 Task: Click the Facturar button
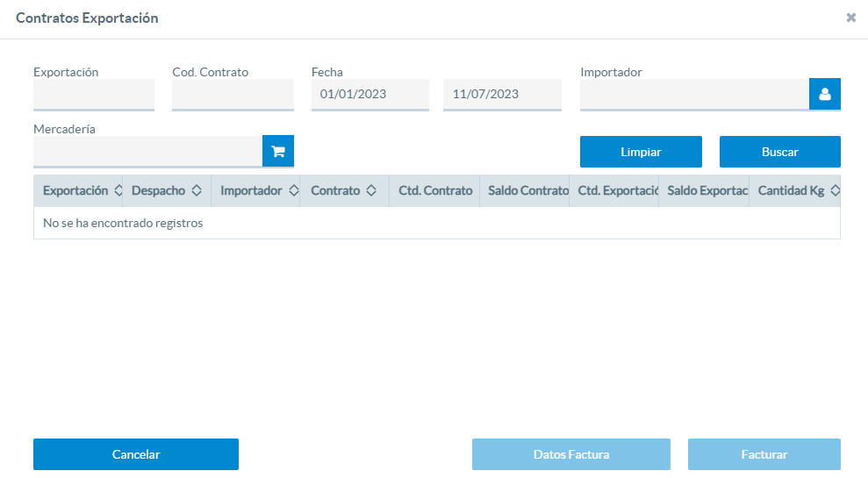coord(764,454)
